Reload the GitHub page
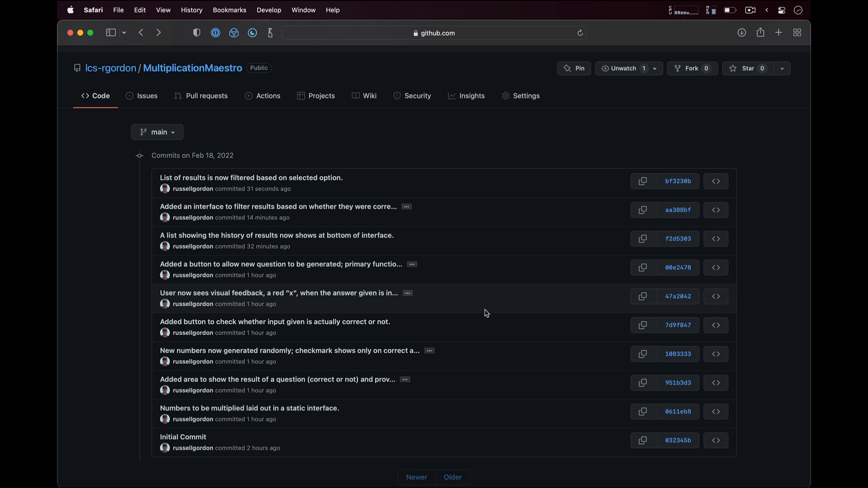 pos(580,33)
